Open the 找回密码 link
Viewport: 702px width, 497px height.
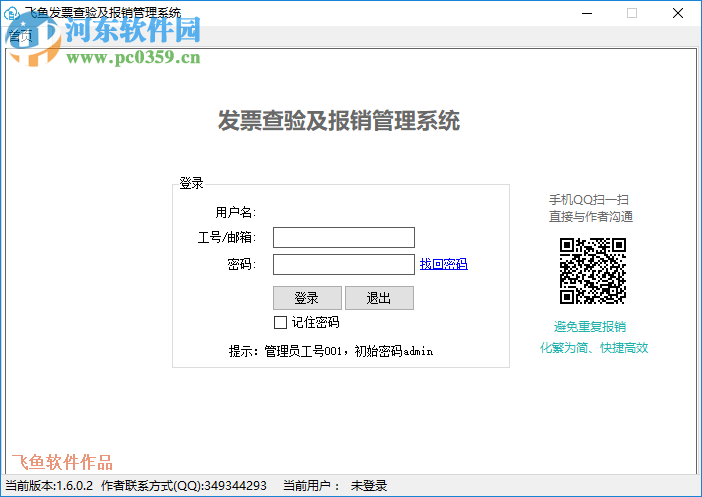444,264
